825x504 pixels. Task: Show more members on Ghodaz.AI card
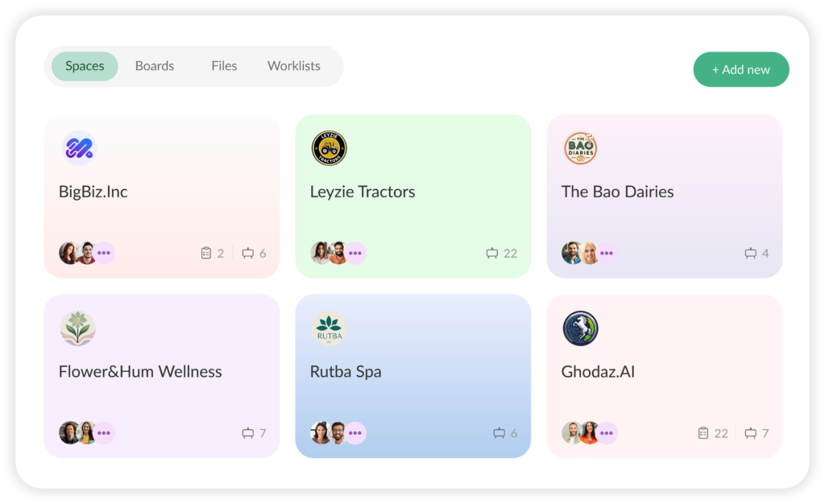click(607, 433)
